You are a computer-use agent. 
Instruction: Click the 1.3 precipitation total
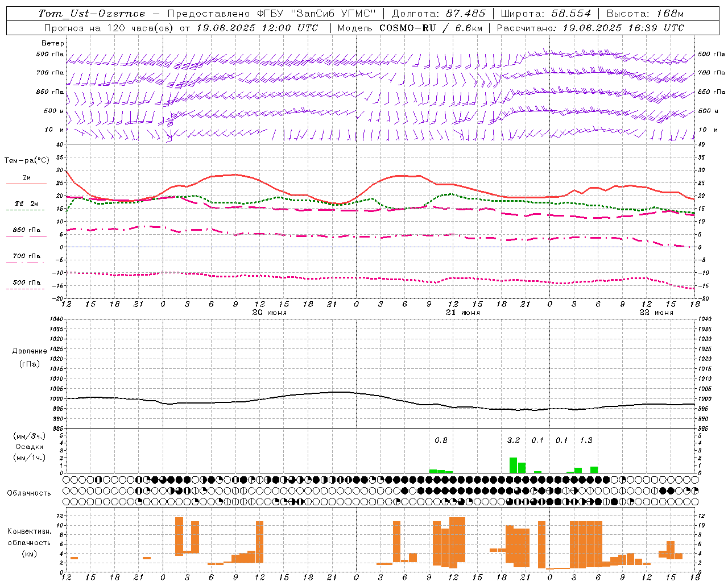click(x=586, y=440)
